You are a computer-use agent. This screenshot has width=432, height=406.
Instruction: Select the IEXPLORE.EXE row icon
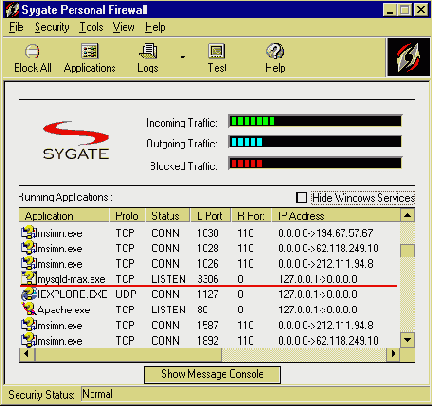pos(29,294)
